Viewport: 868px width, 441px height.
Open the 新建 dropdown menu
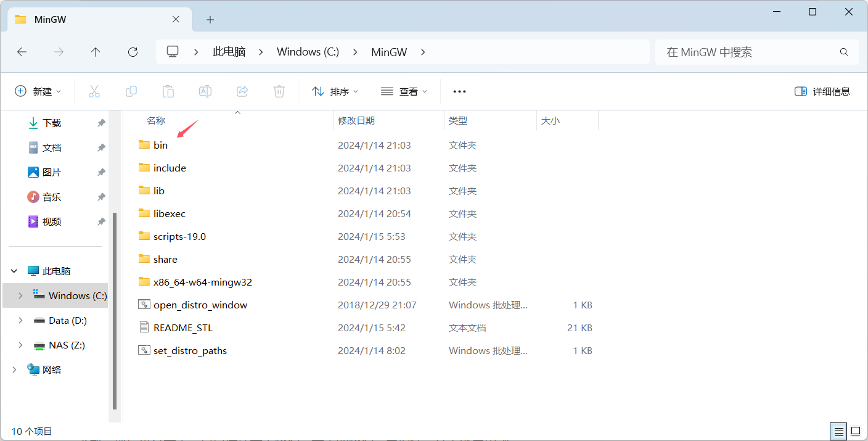[x=38, y=91]
